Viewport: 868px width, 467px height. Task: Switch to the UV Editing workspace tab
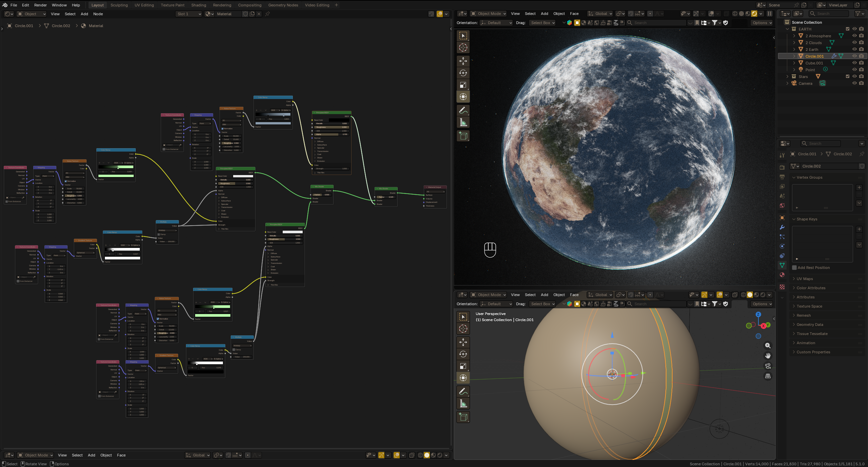coord(144,5)
